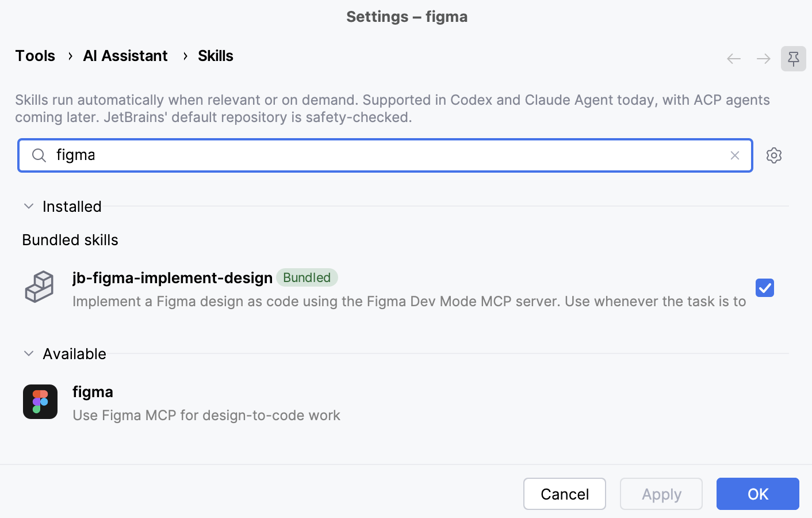The height and width of the screenshot is (518, 812).
Task: Collapse the Available section
Action: tap(29, 353)
